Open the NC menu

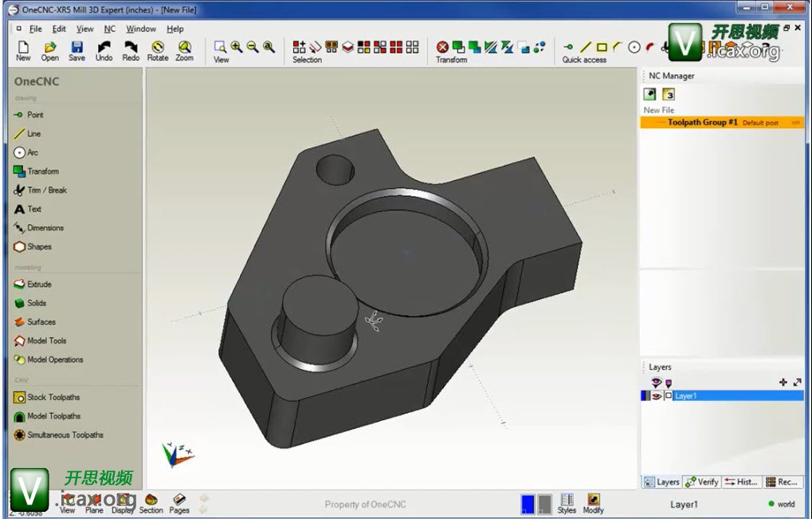[110, 29]
